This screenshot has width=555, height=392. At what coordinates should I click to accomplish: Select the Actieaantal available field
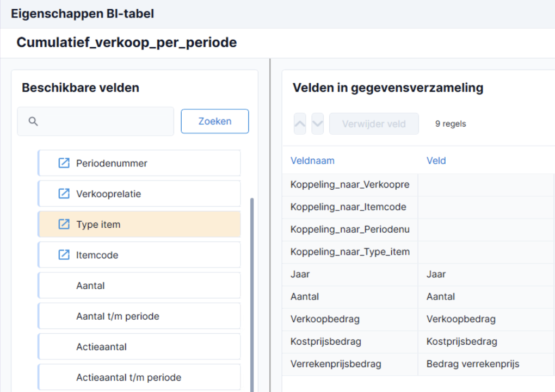pyautogui.click(x=139, y=347)
